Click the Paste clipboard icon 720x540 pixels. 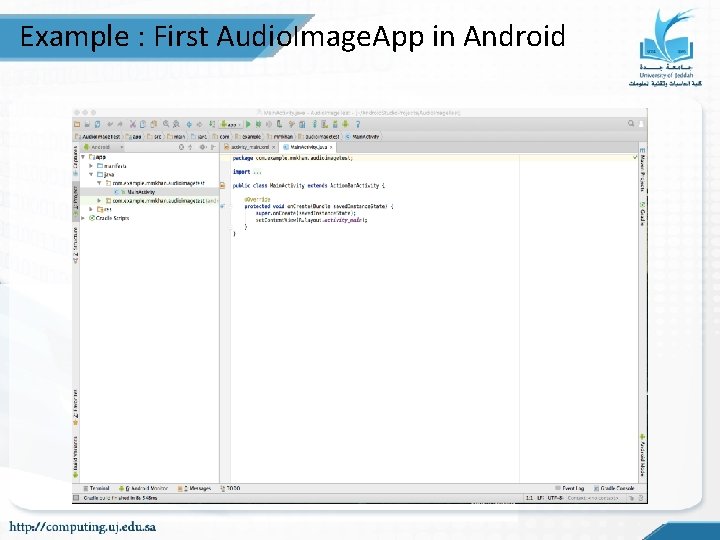(153, 124)
